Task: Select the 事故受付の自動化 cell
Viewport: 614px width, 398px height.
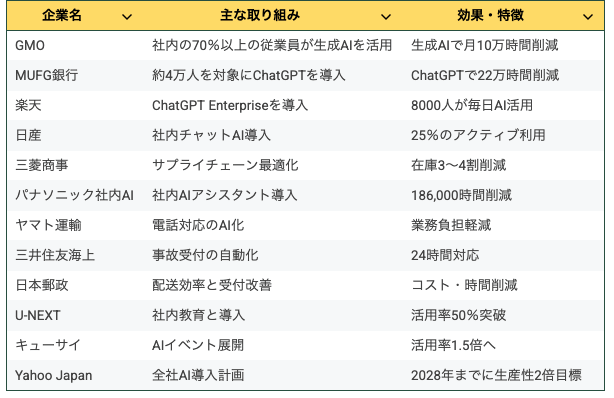Action: [205, 255]
